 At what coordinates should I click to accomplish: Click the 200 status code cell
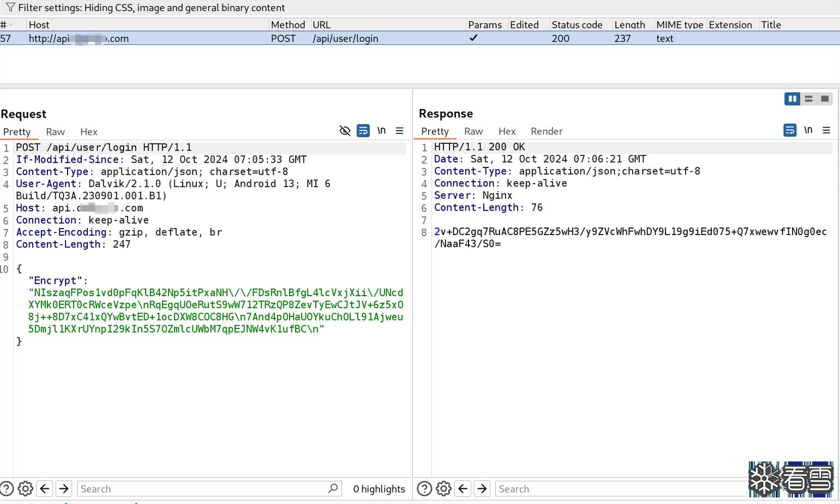point(560,38)
